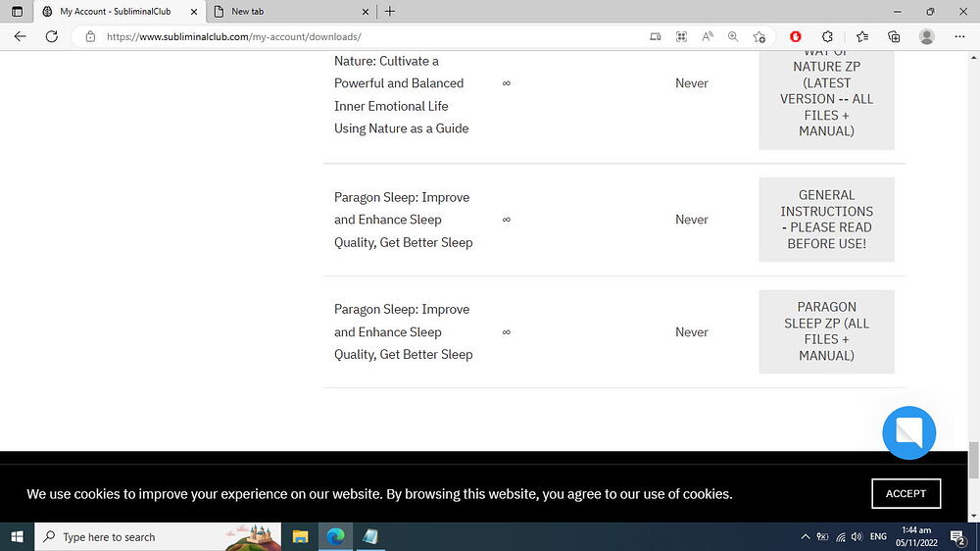Open the tab actions menu icon
The width and height of the screenshot is (980, 551).
(17, 11)
